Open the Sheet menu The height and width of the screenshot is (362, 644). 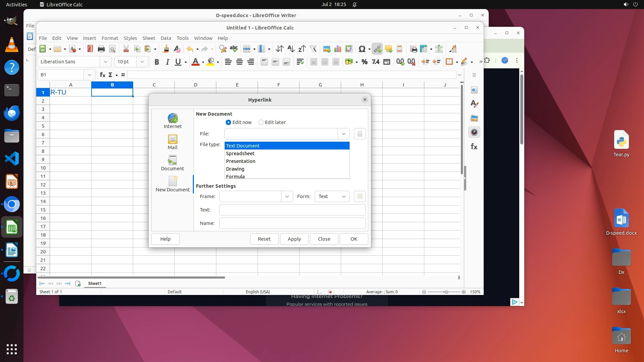(x=148, y=38)
